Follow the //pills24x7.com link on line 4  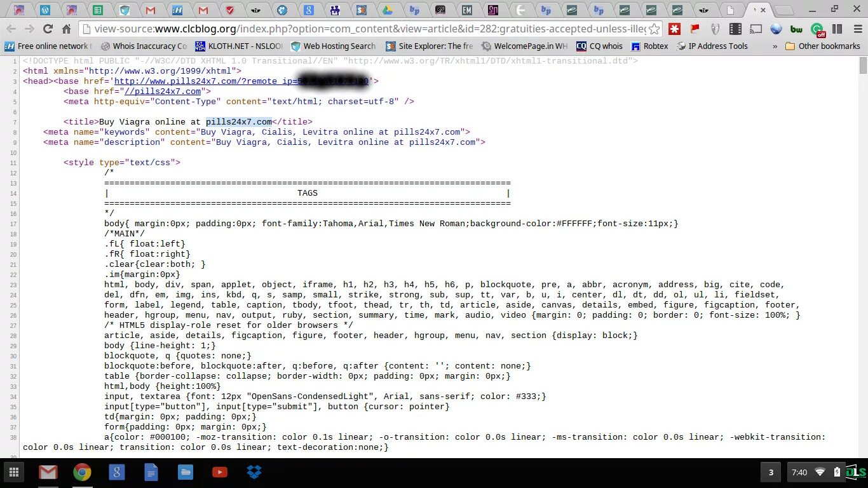point(163,91)
